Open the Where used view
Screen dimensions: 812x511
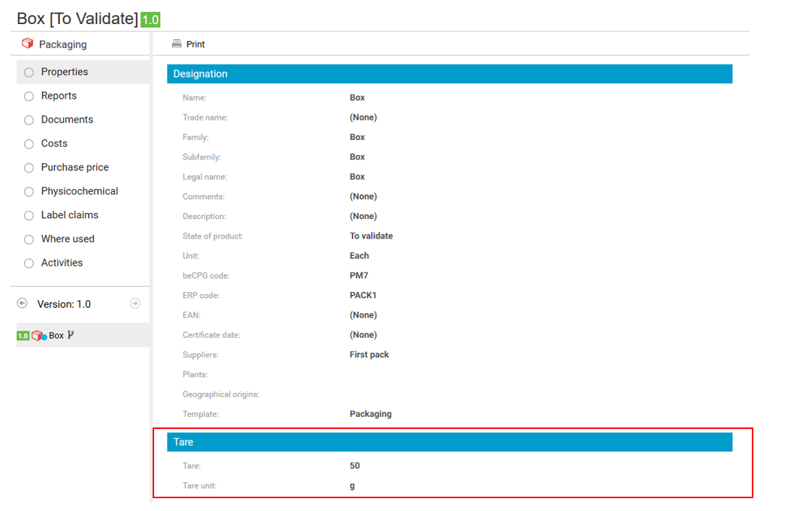click(x=68, y=239)
